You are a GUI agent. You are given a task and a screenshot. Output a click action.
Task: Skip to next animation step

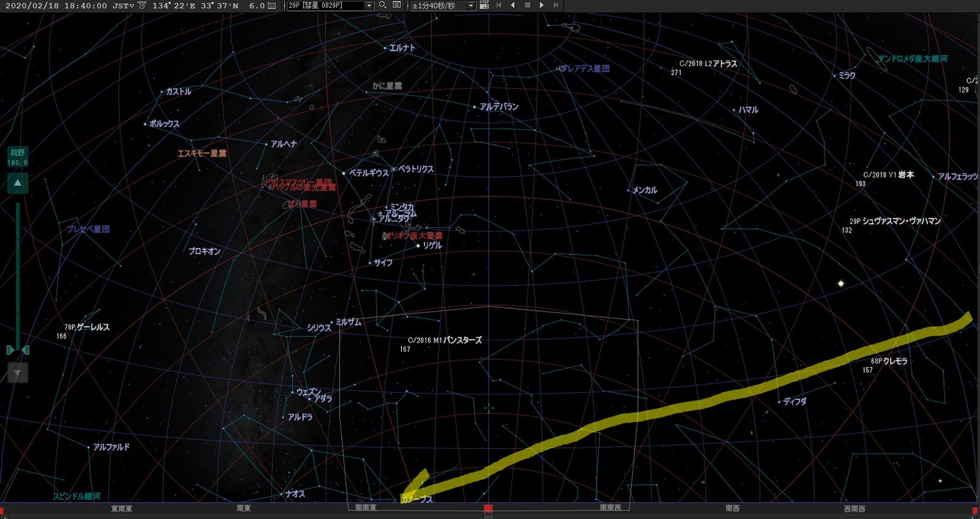[x=556, y=5]
